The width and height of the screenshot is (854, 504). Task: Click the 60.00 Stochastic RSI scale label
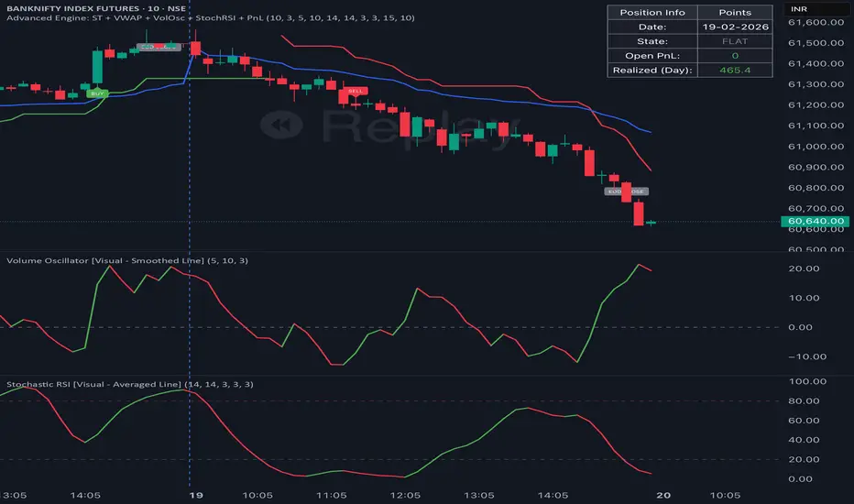(804, 421)
